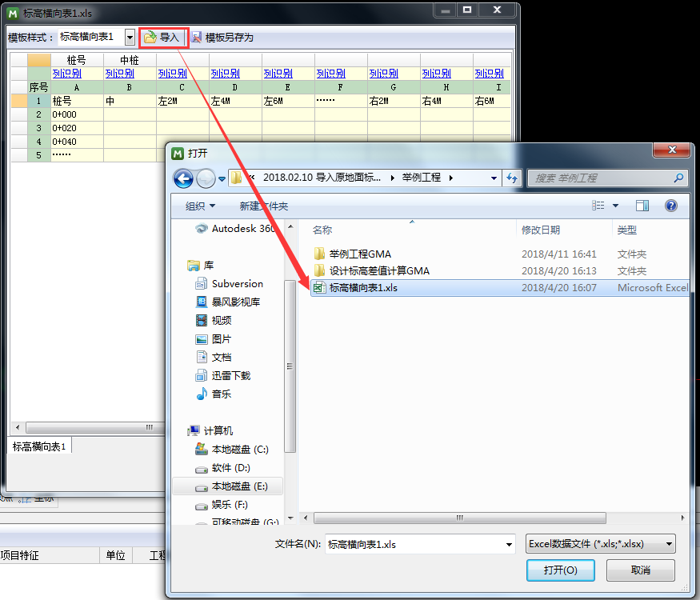This screenshot has width=700, height=600.
Task: Select file 标高横向表1.xls in list
Action: (363, 288)
